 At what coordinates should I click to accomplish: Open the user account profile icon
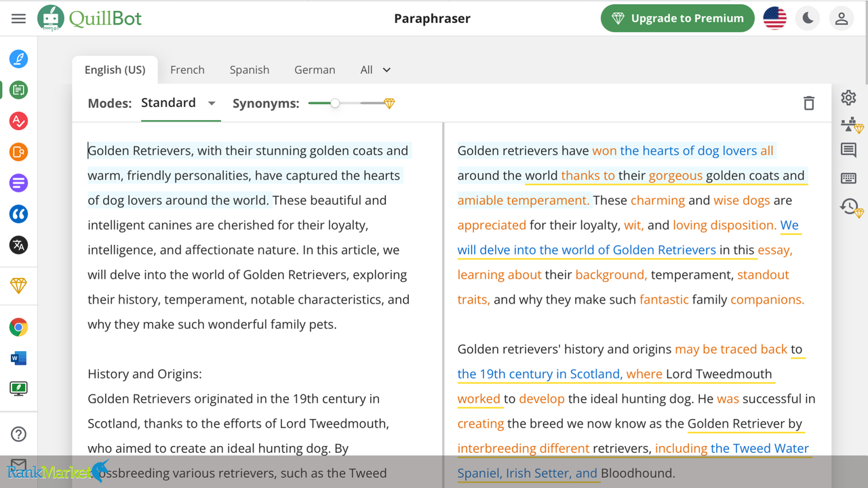pyautogui.click(x=842, y=18)
